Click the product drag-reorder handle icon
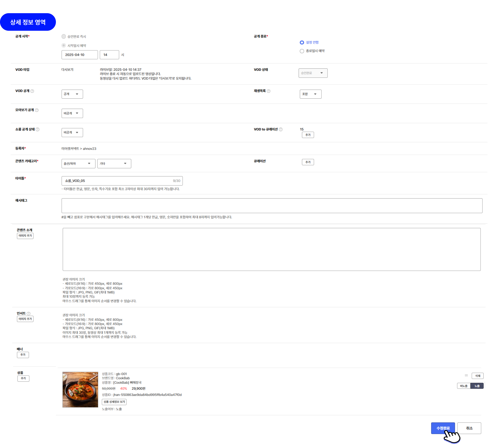The height and width of the screenshot is (448, 488). pos(466,375)
